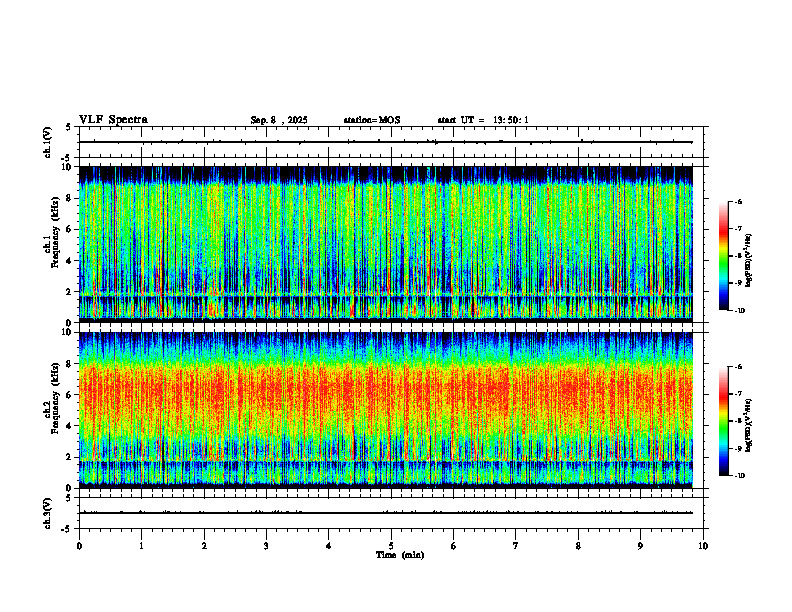
Task: Click the ch.1(V) axis label at top
Action: pyautogui.click(x=48, y=142)
